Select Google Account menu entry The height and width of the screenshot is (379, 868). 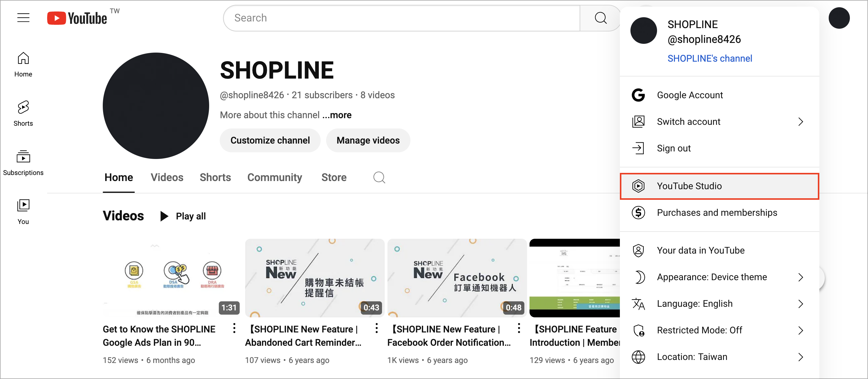point(719,95)
